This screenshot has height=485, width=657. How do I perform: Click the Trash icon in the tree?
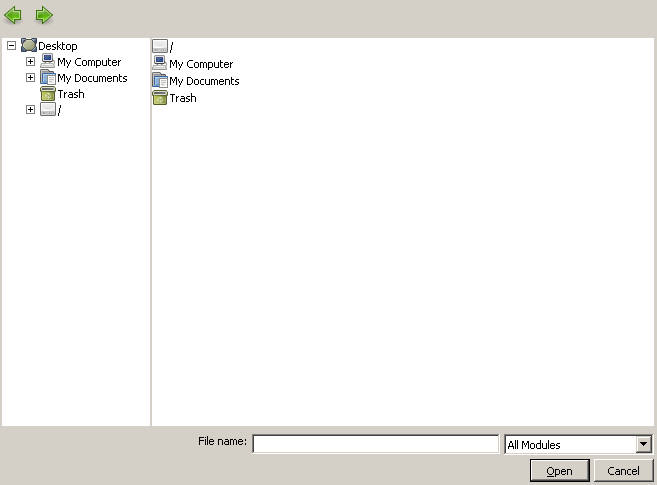point(48,94)
